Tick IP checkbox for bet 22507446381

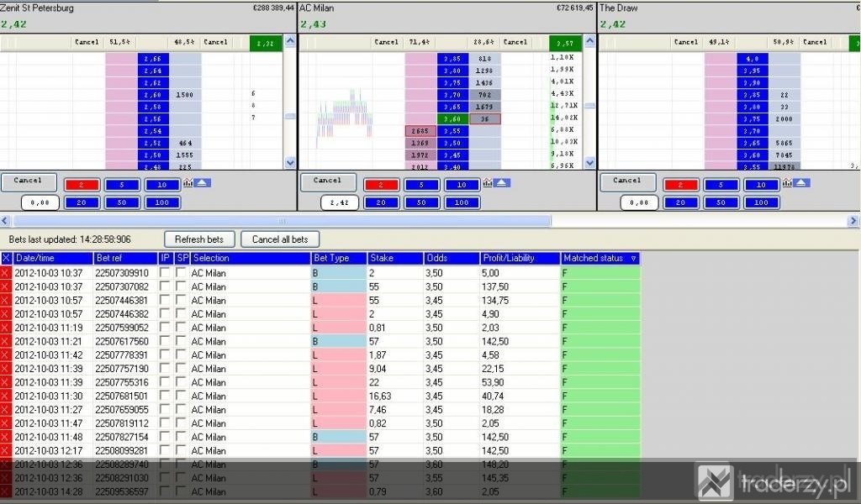[x=164, y=300]
